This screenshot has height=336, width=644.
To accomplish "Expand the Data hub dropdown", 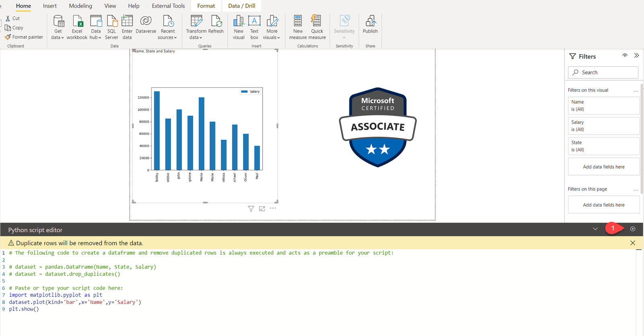I will tap(101, 38).
